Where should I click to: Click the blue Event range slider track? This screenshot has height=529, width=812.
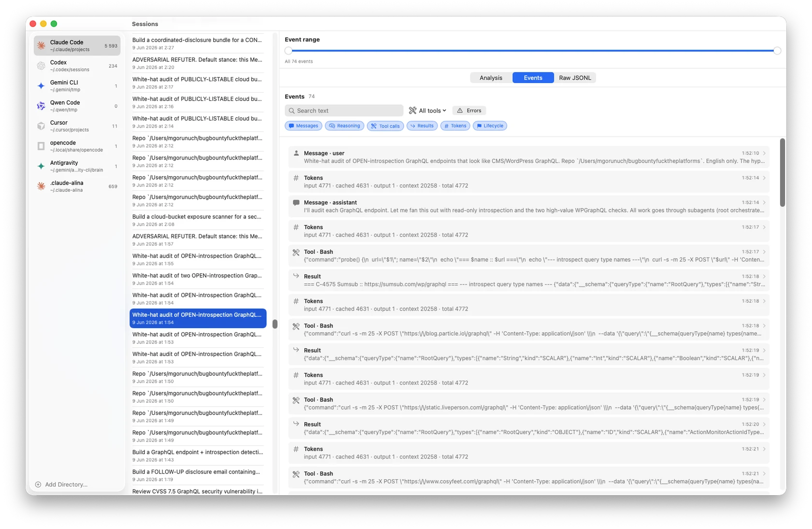pos(533,51)
